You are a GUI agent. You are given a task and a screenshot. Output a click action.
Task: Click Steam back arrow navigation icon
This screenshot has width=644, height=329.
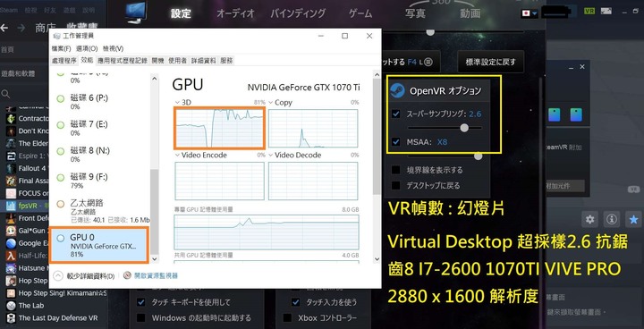(4, 28)
